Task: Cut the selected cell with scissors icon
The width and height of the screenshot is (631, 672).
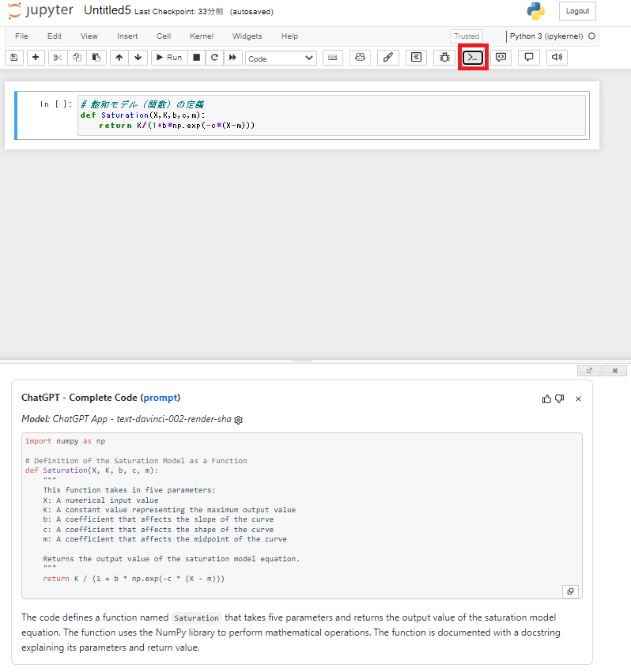Action: click(x=58, y=58)
